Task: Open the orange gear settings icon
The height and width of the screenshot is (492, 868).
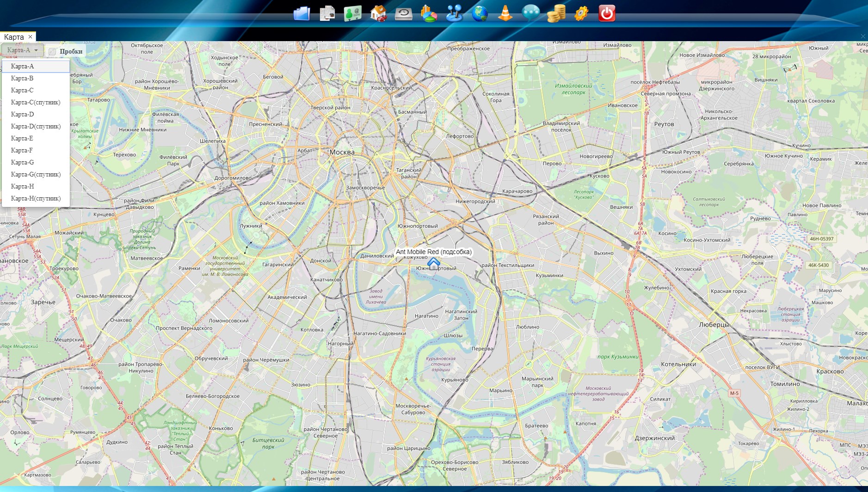Action: tap(581, 13)
